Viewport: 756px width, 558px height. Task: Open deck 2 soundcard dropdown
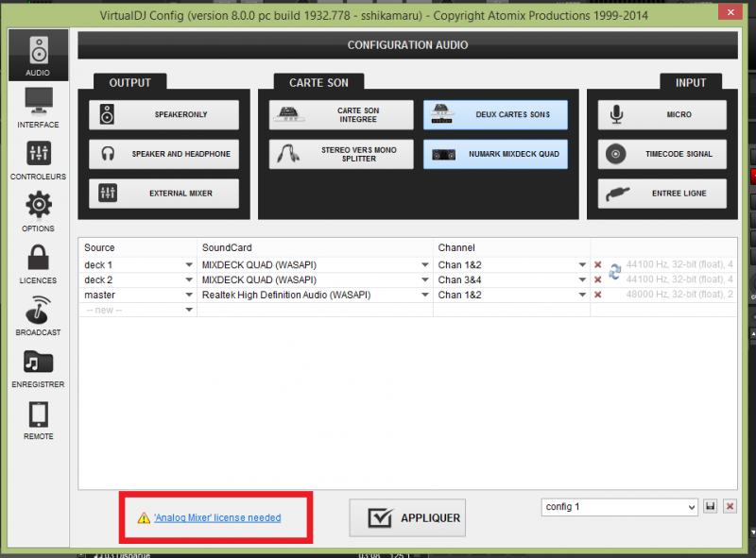pos(424,280)
